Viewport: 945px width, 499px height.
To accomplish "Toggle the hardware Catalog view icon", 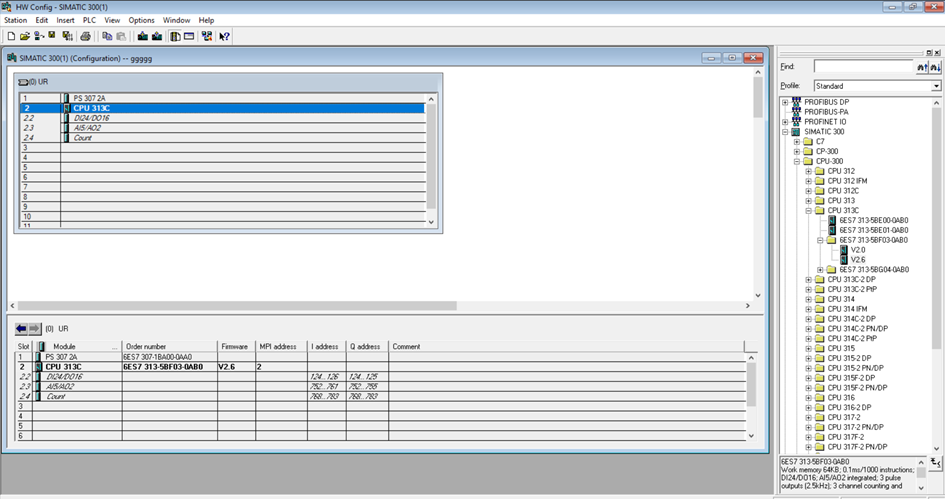I will [x=175, y=36].
